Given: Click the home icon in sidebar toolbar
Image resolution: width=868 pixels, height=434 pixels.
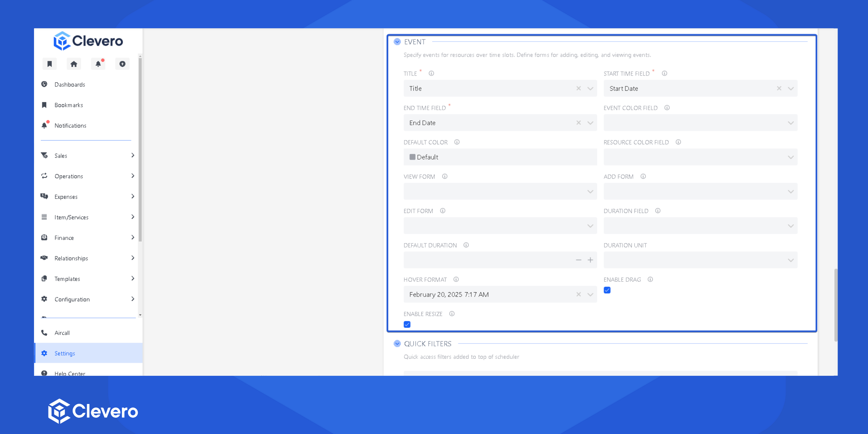Looking at the screenshot, I should [x=74, y=64].
